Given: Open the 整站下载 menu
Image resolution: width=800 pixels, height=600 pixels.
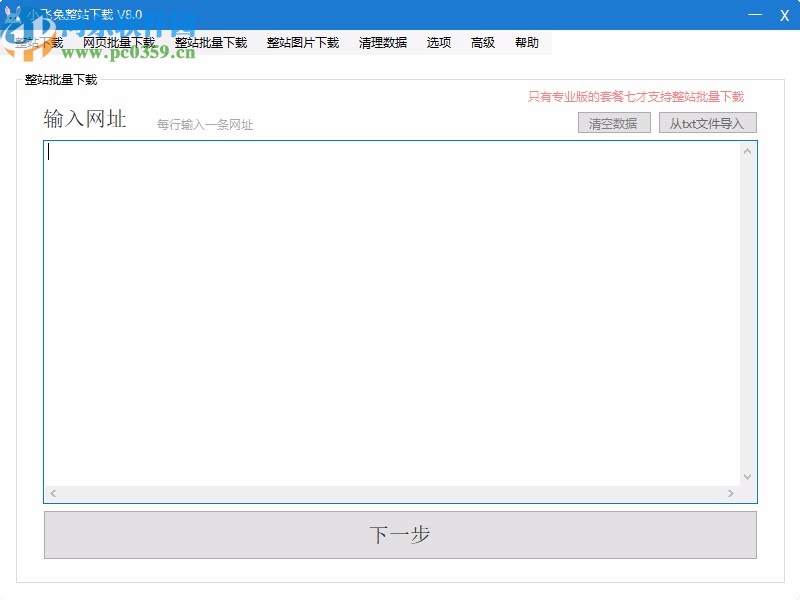Looking at the screenshot, I should [37, 42].
